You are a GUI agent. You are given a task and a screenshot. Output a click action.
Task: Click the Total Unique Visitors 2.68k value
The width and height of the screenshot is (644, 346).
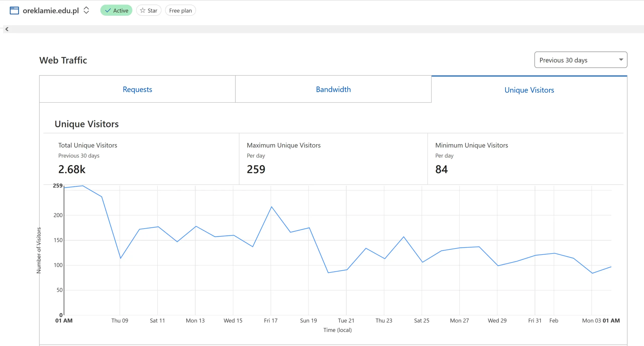[72, 169]
